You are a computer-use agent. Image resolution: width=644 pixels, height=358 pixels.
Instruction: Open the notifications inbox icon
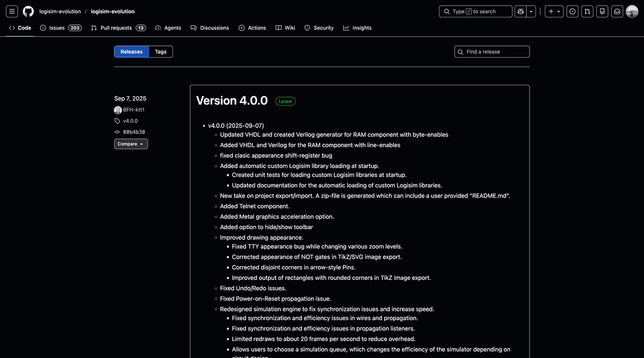click(x=617, y=11)
